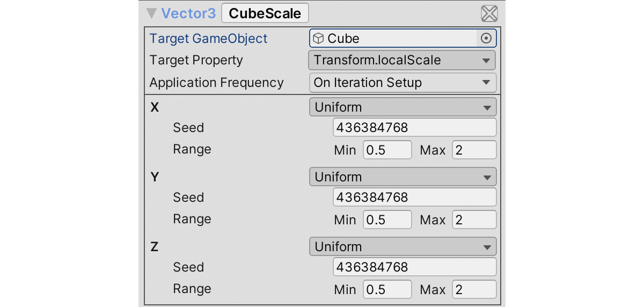Remove the parameter with the X icon
Screen dimensions: 644x307
pyautogui.click(x=489, y=13)
